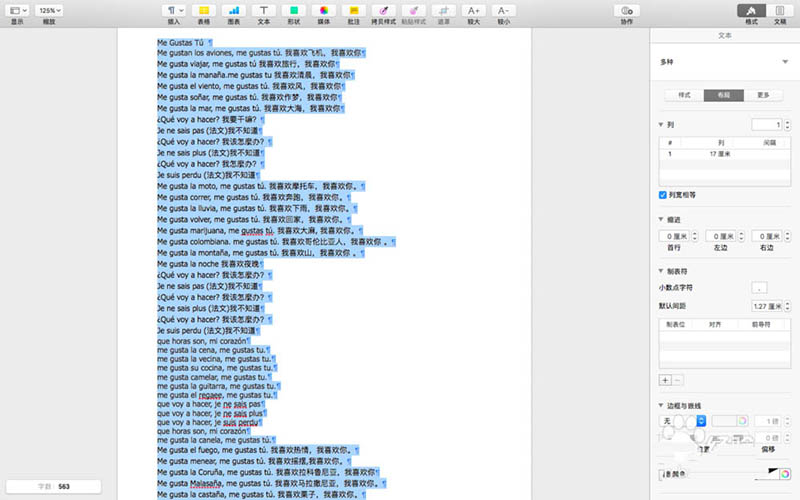Viewport: 800px width, 500px height.
Task: Collapse the 边框与嵌线 (Borders & Rules) section
Action: [661, 406]
